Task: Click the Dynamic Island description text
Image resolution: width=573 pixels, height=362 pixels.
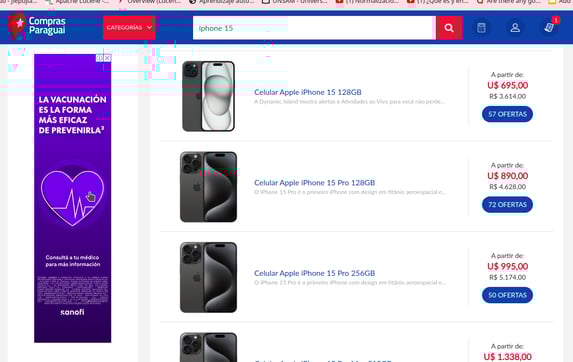Action: point(349,102)
